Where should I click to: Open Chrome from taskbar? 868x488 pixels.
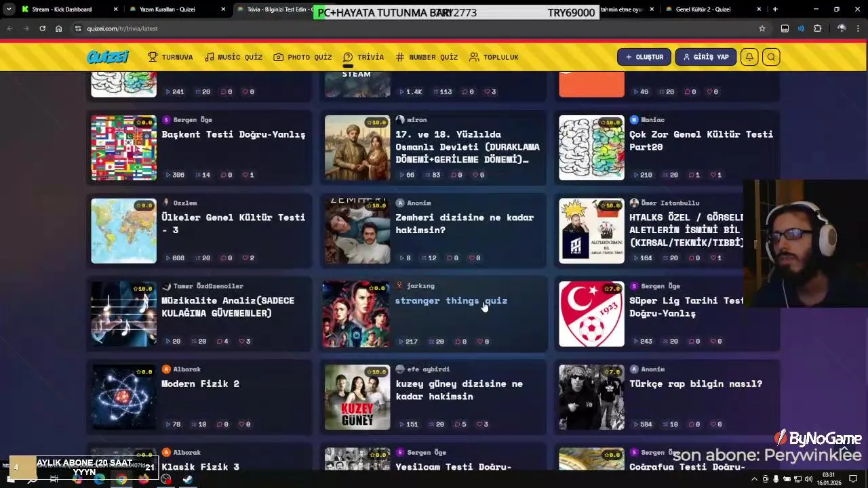click(x=121, y=479)
